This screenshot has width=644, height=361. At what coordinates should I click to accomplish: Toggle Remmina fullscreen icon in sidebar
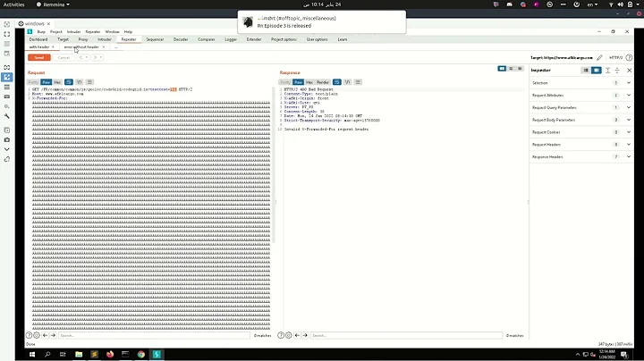tap(7, 34)
